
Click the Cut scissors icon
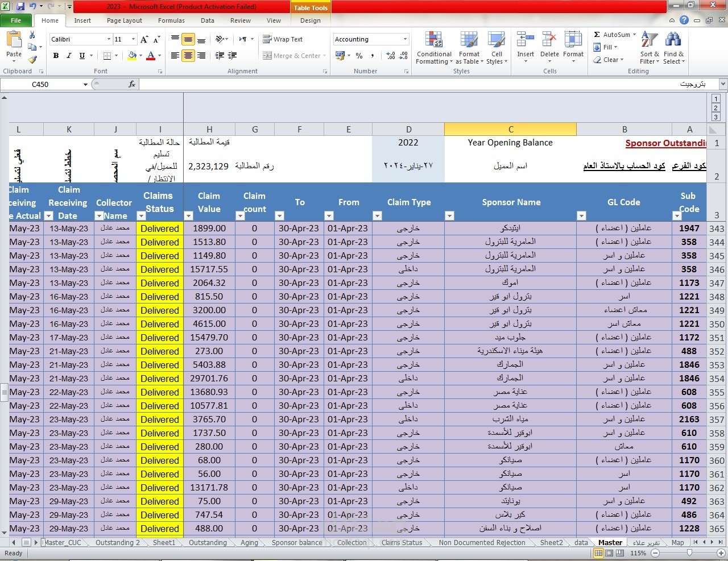pyautogui.click(x=32, y=35)
